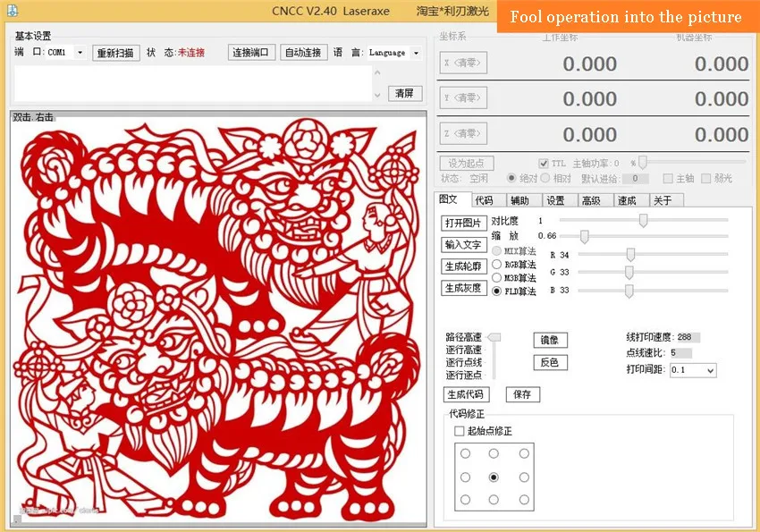Screen dimensions: 760x532
Task: Click the 点线速比 value field
Action: click(x=681, y=352)
